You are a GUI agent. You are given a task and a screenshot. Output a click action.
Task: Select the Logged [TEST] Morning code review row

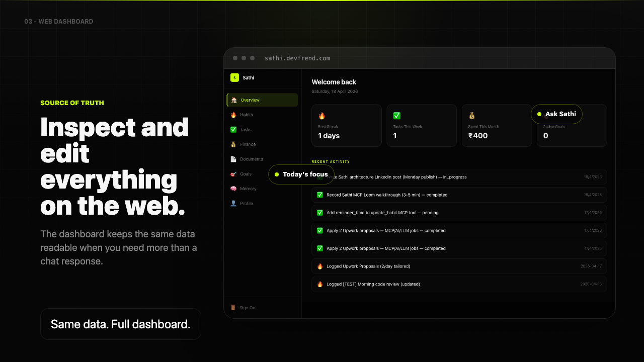tap(459, 284)
